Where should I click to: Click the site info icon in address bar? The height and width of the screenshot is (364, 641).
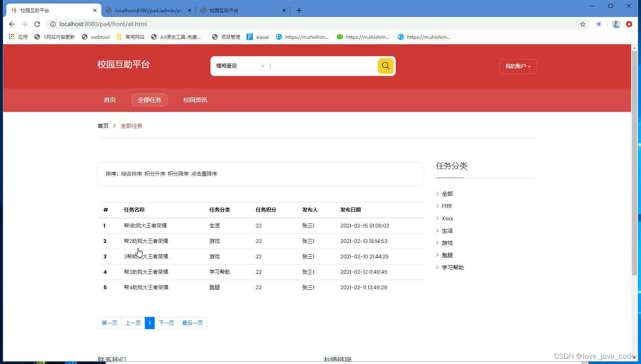click(53, 24)
